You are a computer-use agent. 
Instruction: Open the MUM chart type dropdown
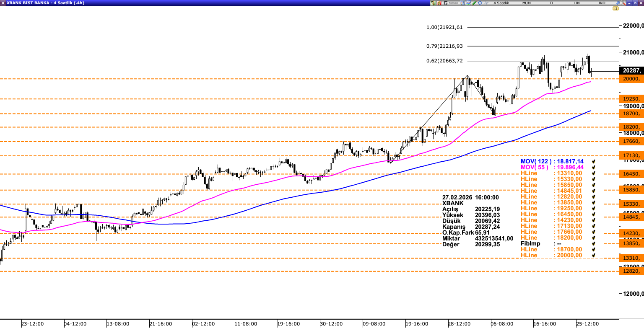(527, 3)
